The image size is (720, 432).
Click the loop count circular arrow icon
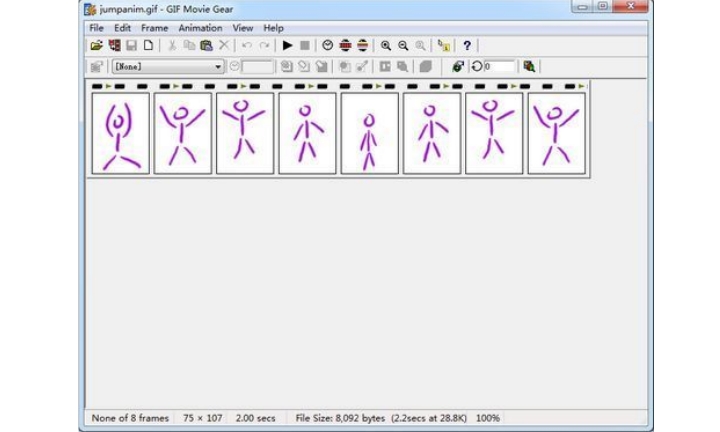[x=477, y=67]
